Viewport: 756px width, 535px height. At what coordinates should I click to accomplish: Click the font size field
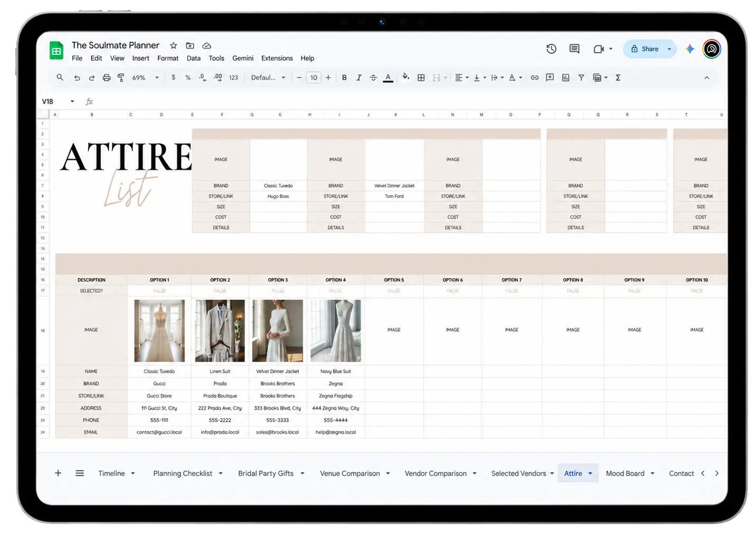pos(314,78)
